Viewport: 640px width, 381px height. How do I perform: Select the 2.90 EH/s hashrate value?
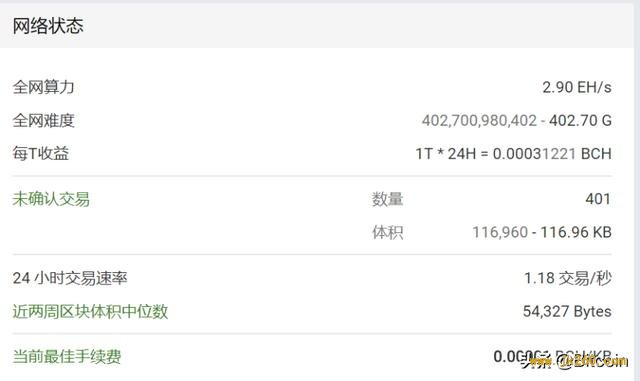(x=577, y=87)
